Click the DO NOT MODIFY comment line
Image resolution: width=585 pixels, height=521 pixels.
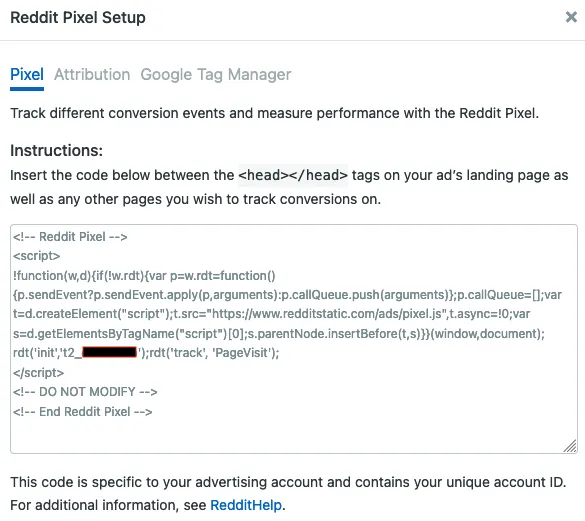point(85,392)
